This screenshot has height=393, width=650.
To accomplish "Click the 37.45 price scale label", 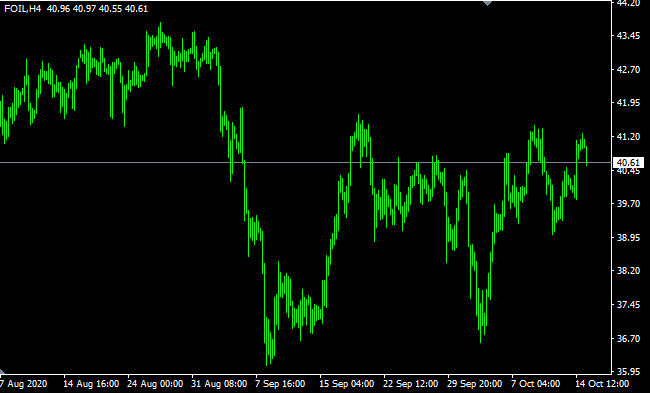I will pos(628,305).
